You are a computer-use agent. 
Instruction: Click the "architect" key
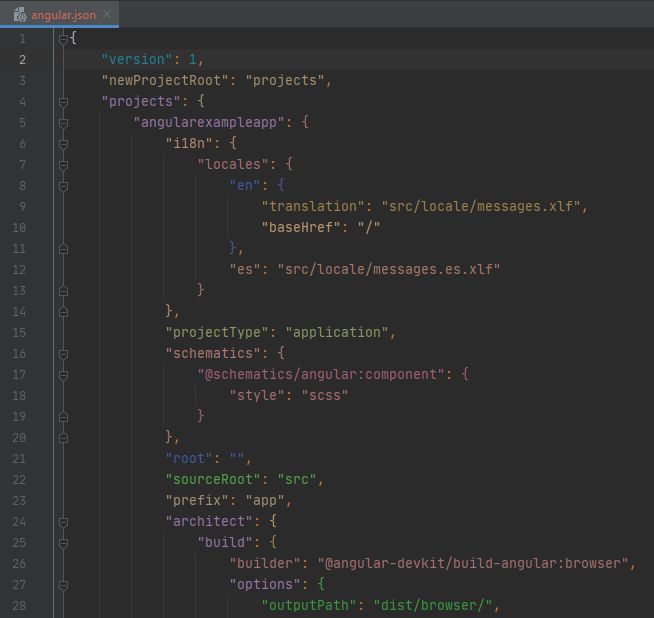pyautogui.click(x=209, y=521)
